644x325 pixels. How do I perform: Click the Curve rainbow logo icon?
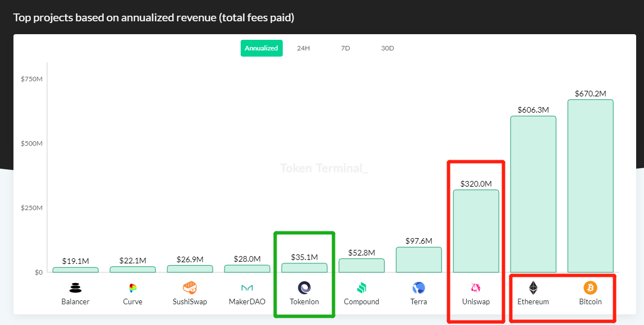[x=132, y=288]
